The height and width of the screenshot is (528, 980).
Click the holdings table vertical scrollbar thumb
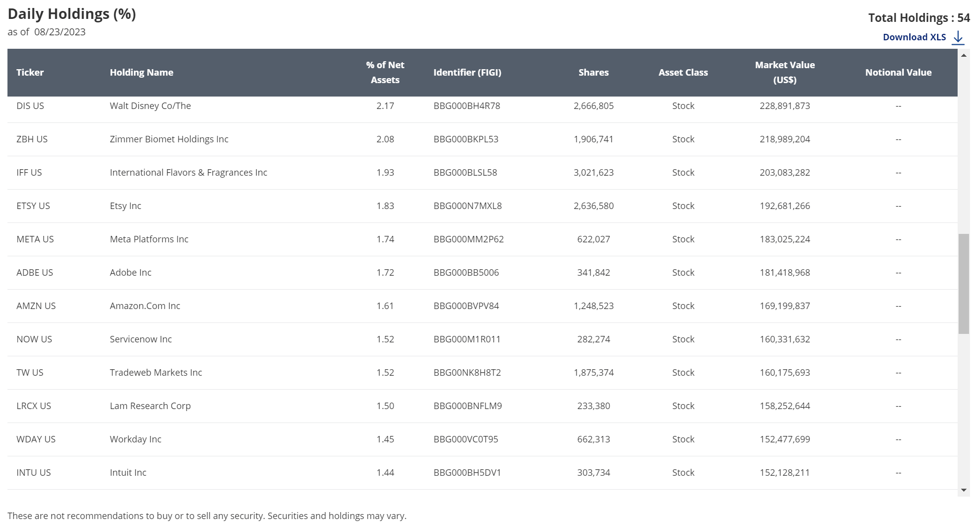[964, 284]
